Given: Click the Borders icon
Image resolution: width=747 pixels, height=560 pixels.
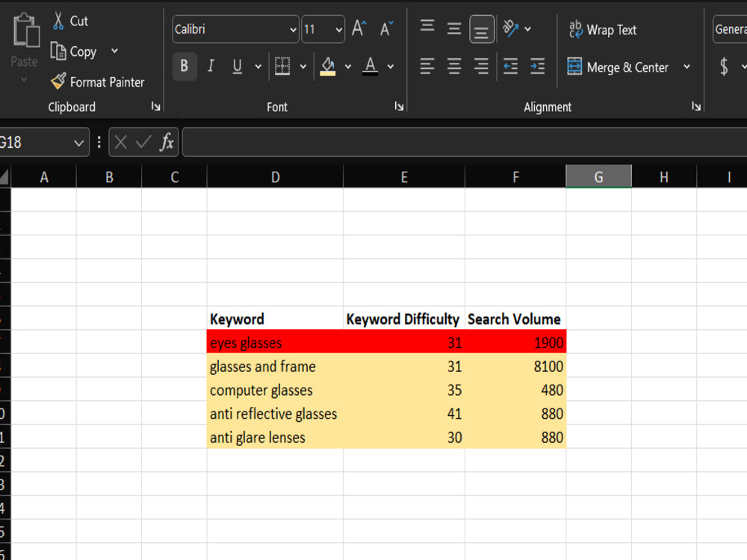Looking at the screenshot, I should click(282, 66).
